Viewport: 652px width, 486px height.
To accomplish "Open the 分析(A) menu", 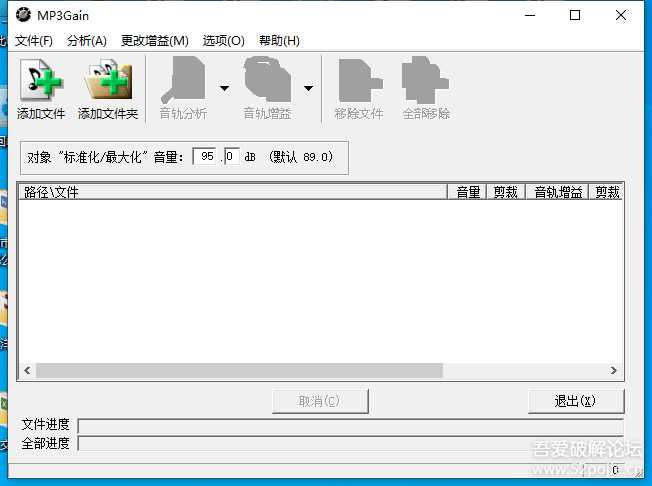I will (87, 41).
